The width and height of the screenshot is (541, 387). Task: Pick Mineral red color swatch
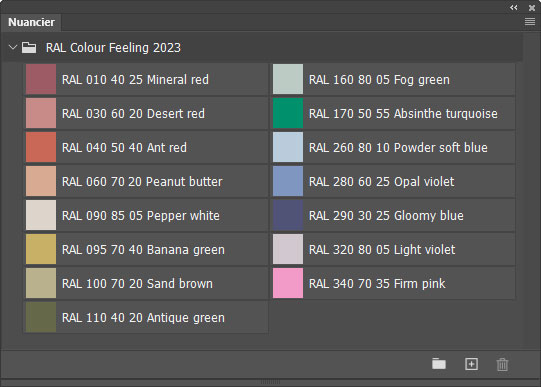coord(41,79)
